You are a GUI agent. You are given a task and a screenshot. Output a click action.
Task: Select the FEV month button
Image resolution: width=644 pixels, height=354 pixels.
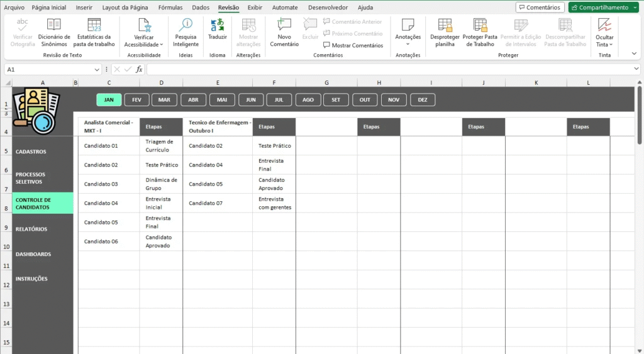click(136, 99)
